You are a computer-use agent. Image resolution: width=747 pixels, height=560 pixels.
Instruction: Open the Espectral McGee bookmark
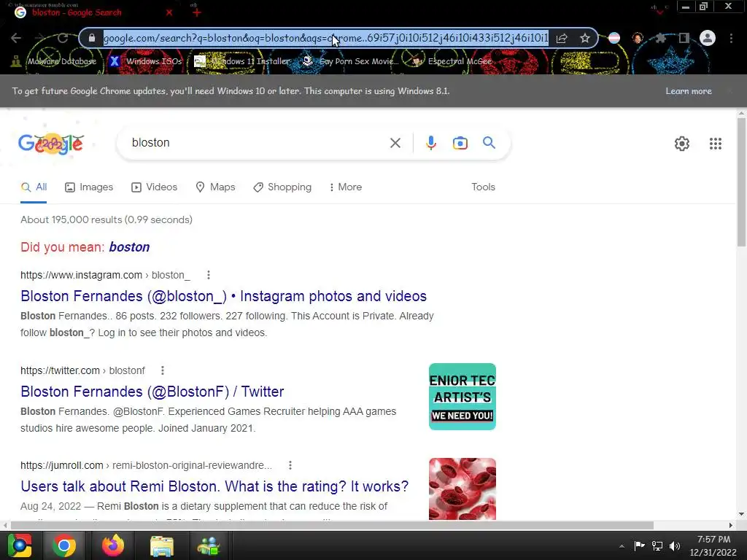tap(452, 61)
